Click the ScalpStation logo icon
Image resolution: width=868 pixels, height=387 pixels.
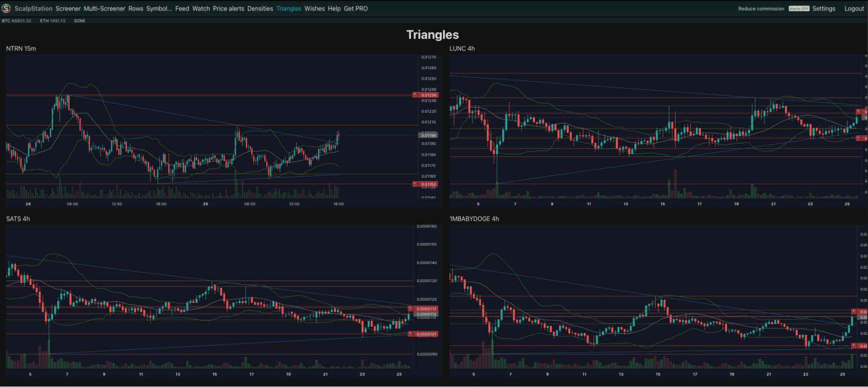point(6,8)
